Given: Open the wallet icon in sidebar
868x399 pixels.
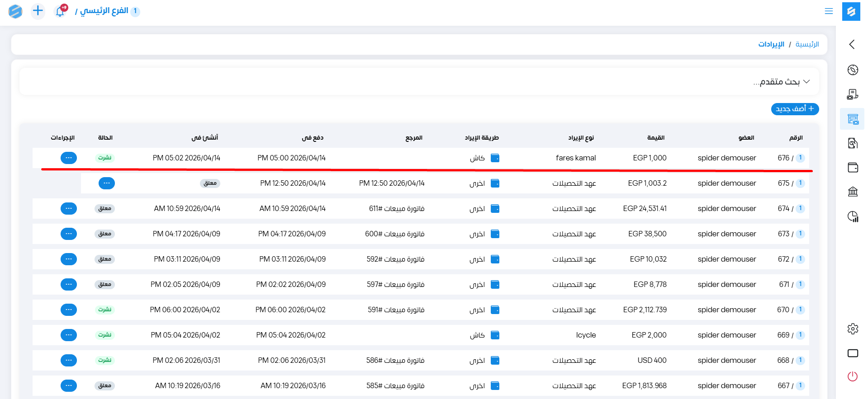Looking at the screenshot, I should tap(853, 168).
